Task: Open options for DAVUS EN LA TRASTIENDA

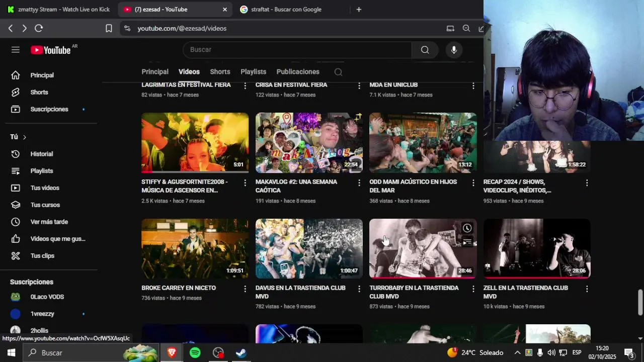Action: (359, 289)
